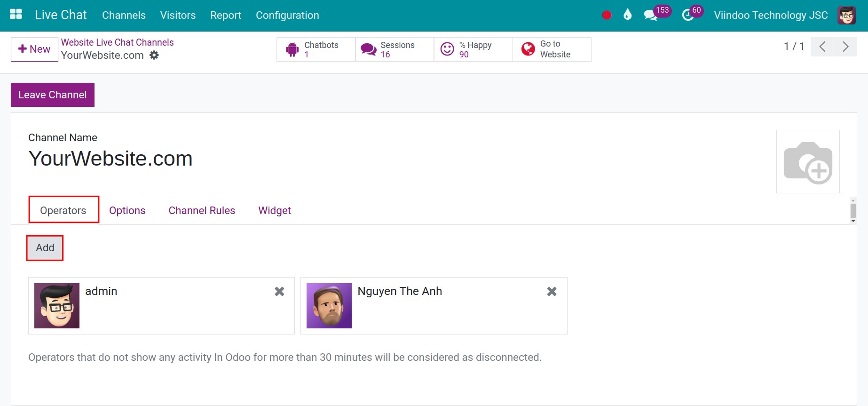
Task: Go to the next record arrow
Action: coord(845,47)
